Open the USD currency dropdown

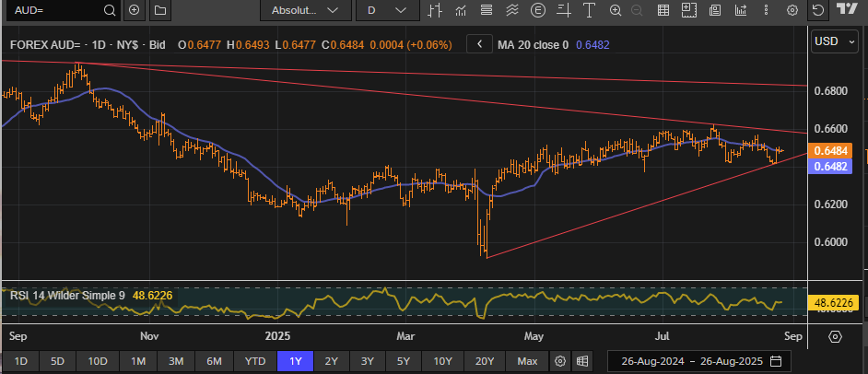coord(836,41)
